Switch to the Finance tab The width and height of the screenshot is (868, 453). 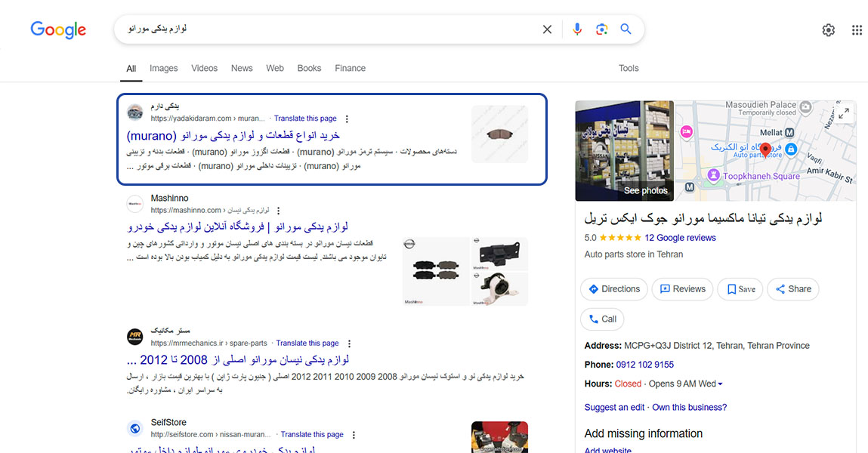[x=350, y=68]
